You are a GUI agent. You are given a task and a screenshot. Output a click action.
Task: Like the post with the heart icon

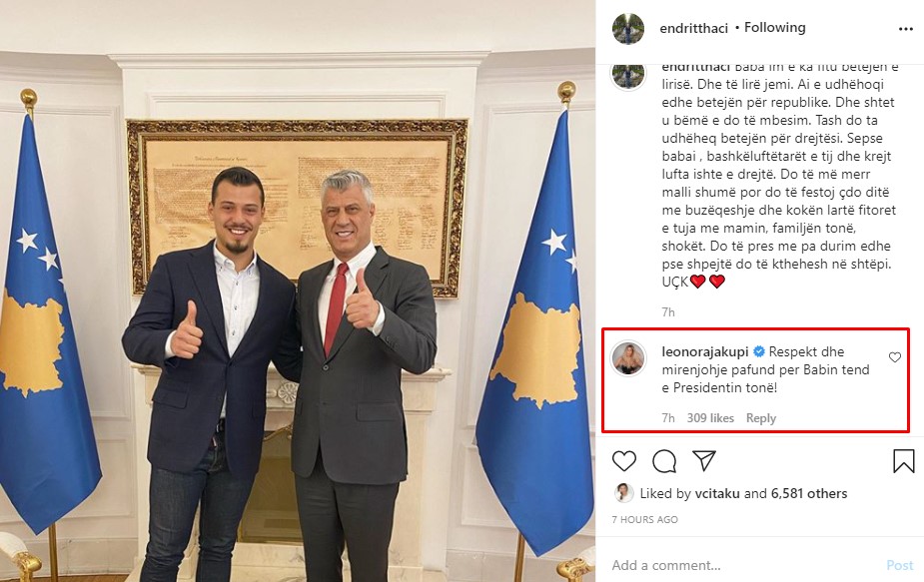624,460
